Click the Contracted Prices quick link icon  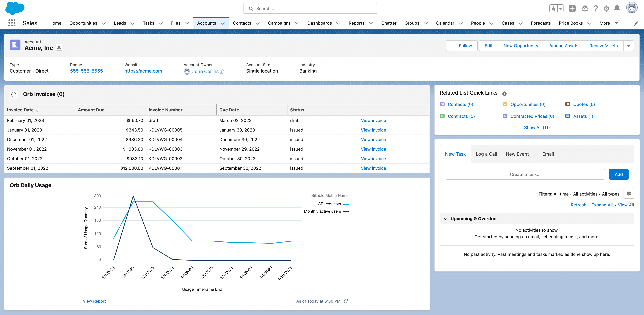[505, 116]
